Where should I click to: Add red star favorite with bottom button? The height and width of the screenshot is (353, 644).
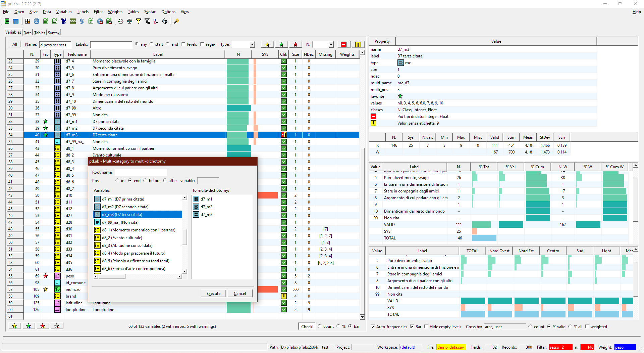coord(43,326)
